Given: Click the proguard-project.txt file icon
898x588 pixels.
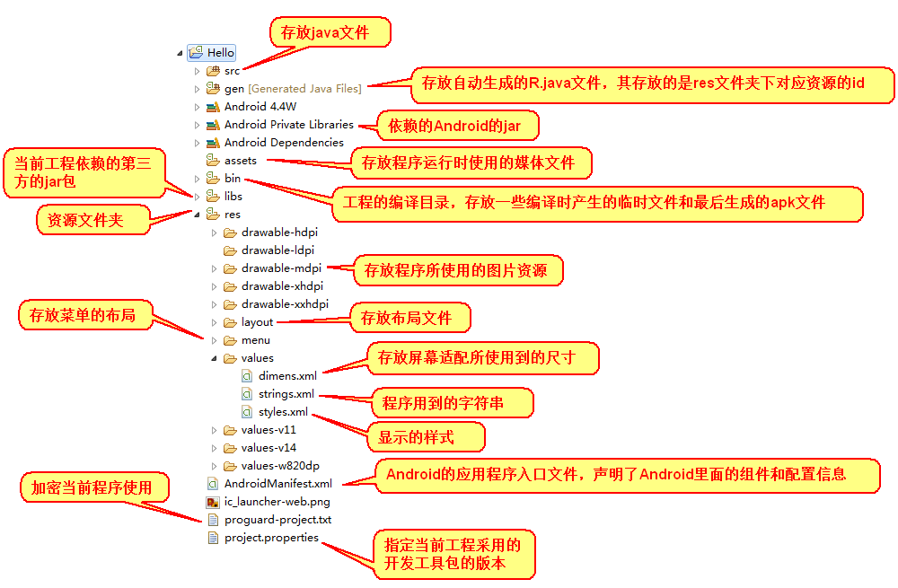Looking at the screenshot, I should click(213, 520).
